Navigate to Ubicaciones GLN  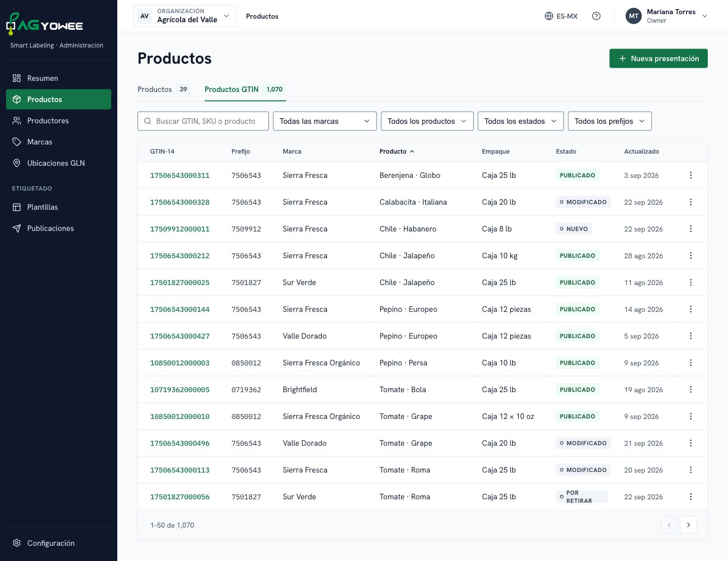[x=59, y=163]
